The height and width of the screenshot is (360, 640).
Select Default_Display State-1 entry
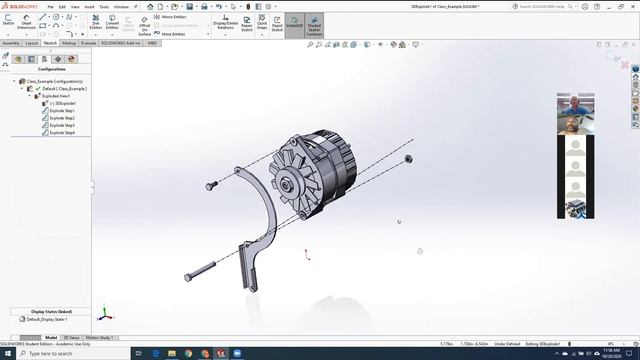43,319
